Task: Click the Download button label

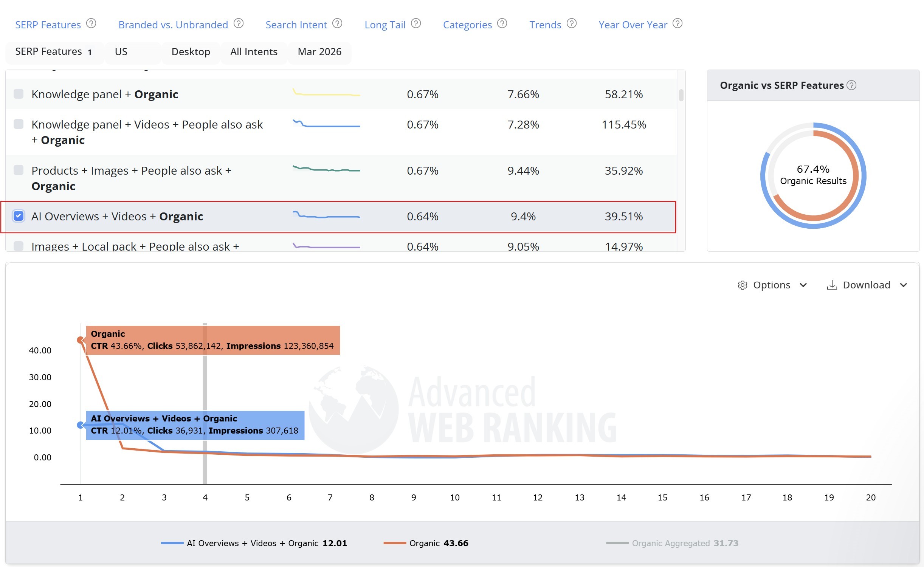Action: (867, 285)
